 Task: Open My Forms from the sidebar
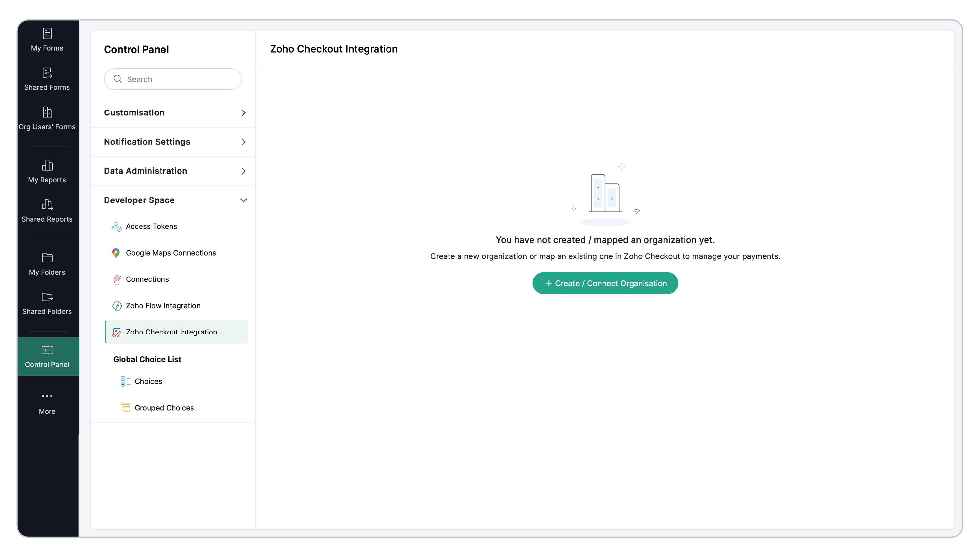point(47,40)
